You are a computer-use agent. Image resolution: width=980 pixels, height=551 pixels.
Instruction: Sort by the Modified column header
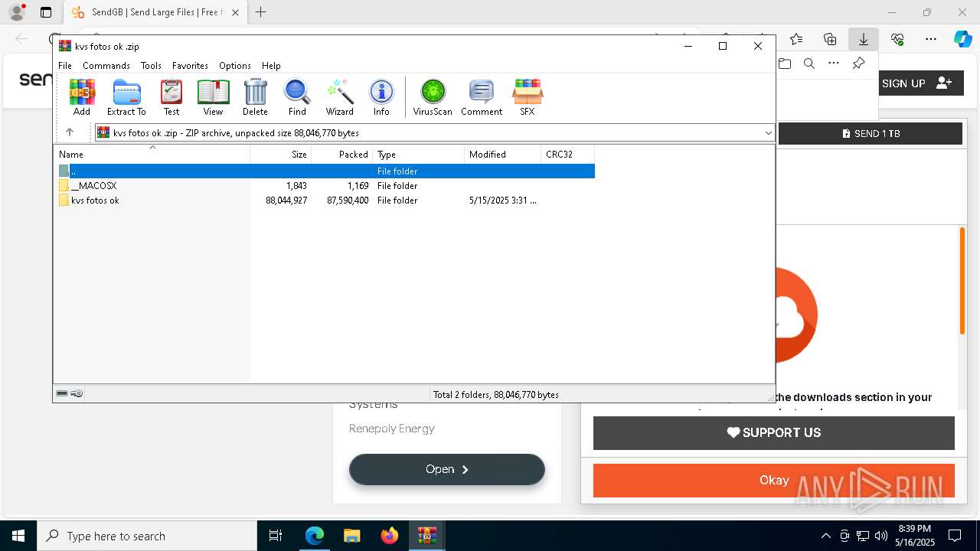click(503, 155)
